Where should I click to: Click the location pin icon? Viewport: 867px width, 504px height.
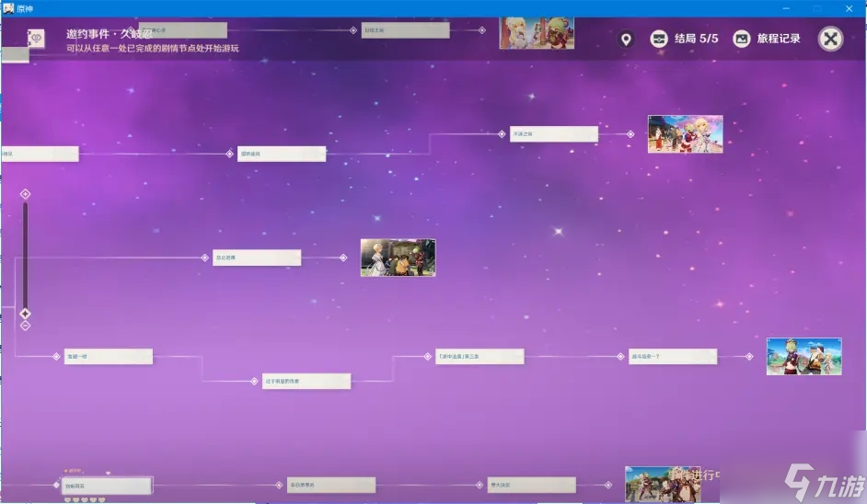pyautogui.click(x=626, y=39)
